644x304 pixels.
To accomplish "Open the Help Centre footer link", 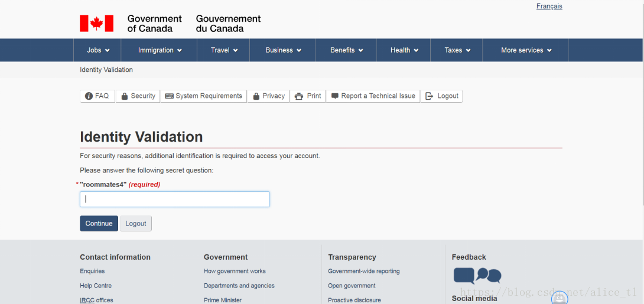I will [x=96, y=286].
